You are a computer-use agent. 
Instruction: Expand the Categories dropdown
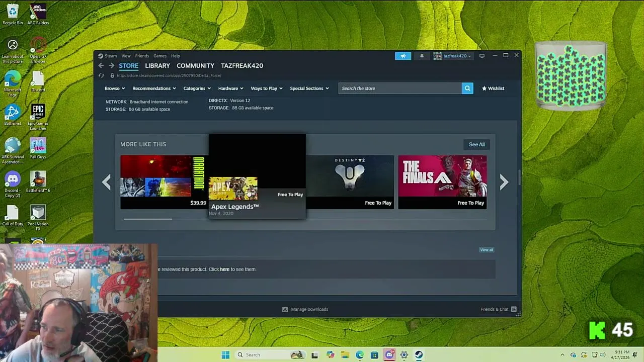197,88
